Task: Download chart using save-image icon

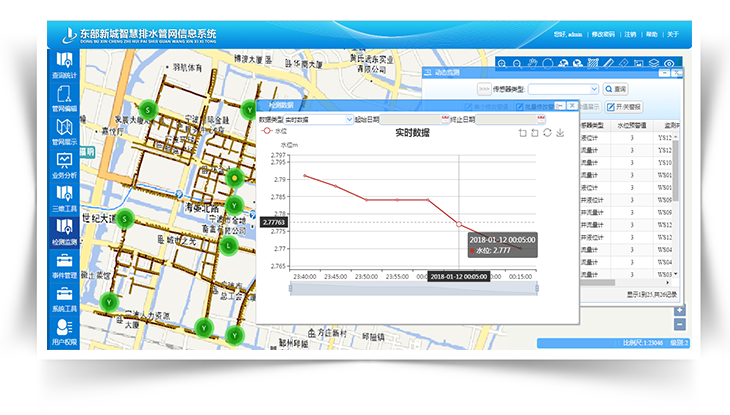Action: click(x=560, y=133)
